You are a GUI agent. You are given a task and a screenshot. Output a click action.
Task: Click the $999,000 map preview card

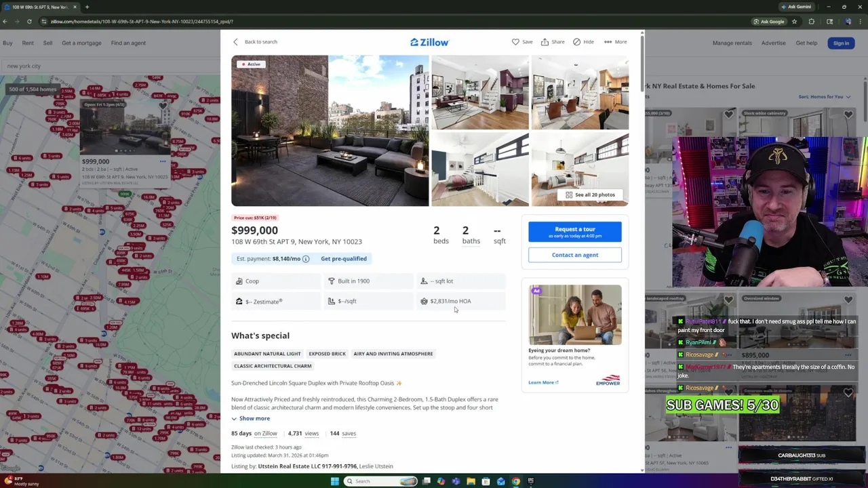pyautogui.click(x=125, y=142)
